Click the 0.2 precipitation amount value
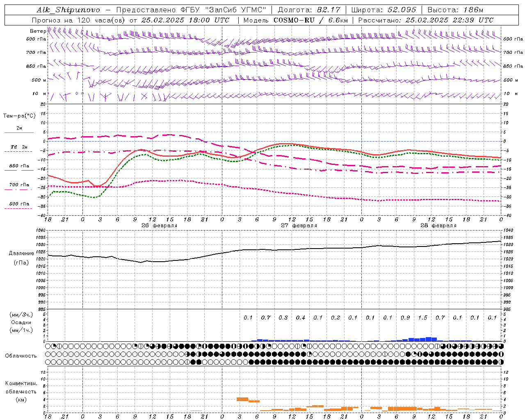This screenshot has height=420, width=525. coord(336,317)
